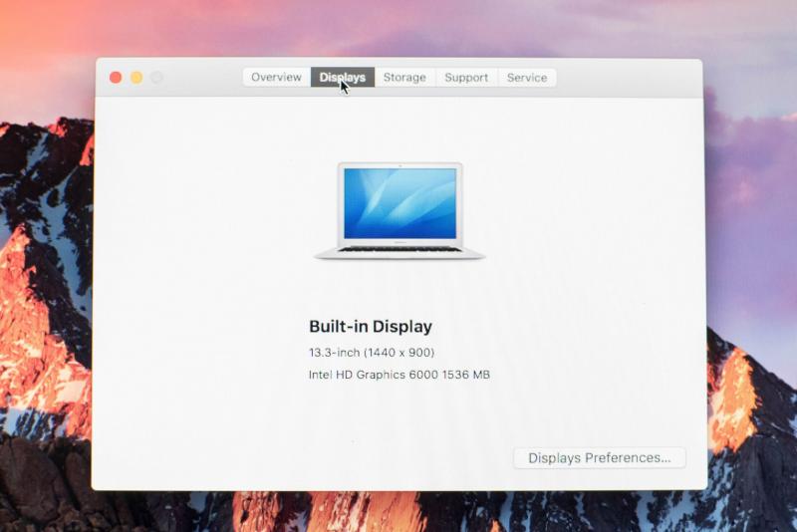Click the silver keyboard base of the MacBook illustration
This screenshot has height=532, width=797.
tap(399, 252)
